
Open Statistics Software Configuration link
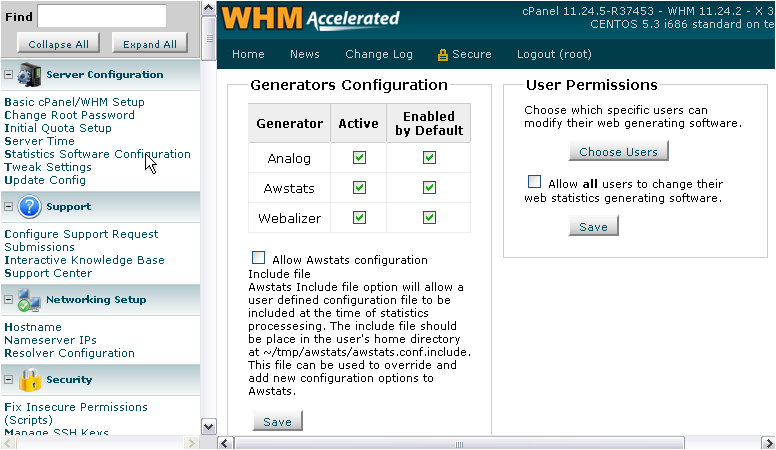click(97, 154)
